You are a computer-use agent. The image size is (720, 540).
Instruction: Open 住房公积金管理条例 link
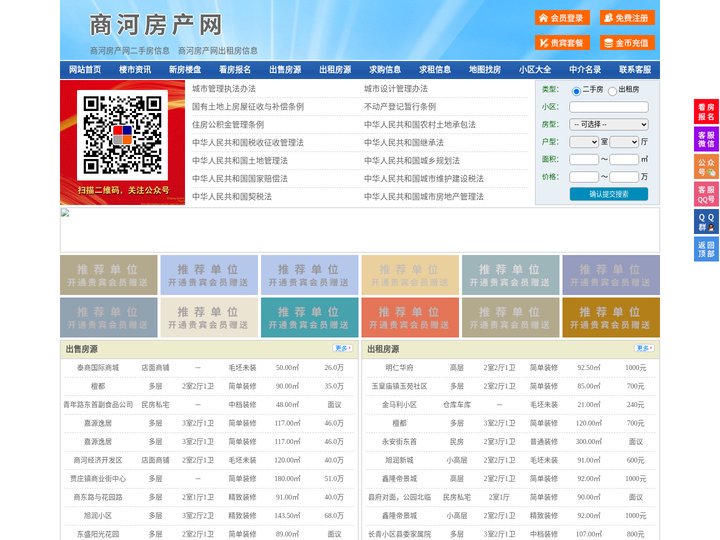tap(228, 124)
